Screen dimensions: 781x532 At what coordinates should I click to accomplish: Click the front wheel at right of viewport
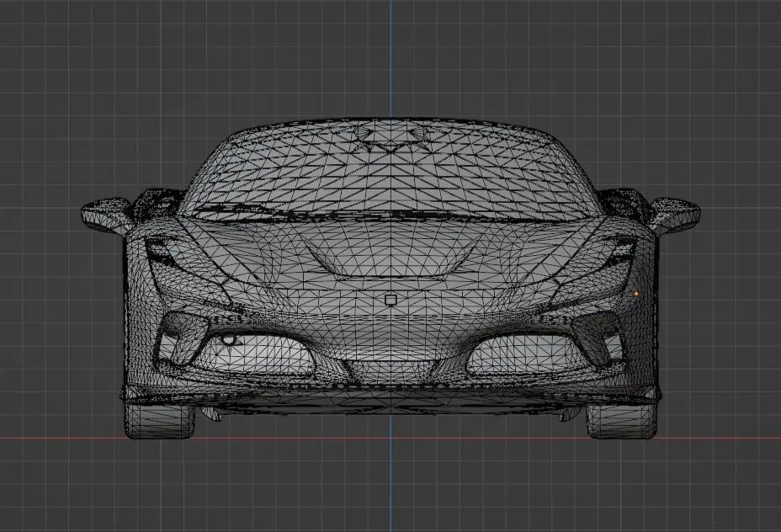pos(622,421)
